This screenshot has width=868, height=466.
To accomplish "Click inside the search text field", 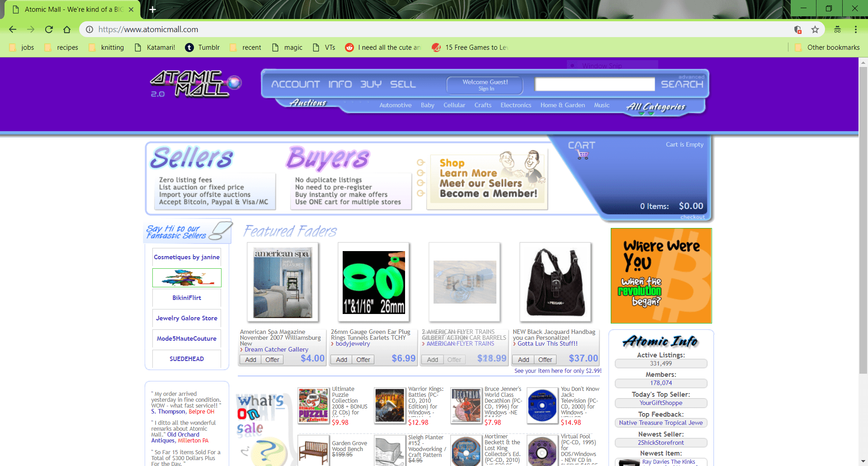I will [594, 84].
